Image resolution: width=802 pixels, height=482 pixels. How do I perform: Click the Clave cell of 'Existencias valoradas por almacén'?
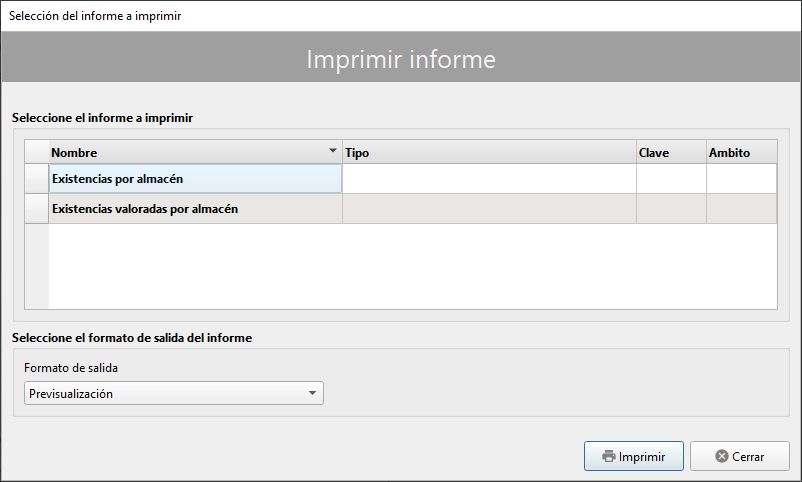670,209
